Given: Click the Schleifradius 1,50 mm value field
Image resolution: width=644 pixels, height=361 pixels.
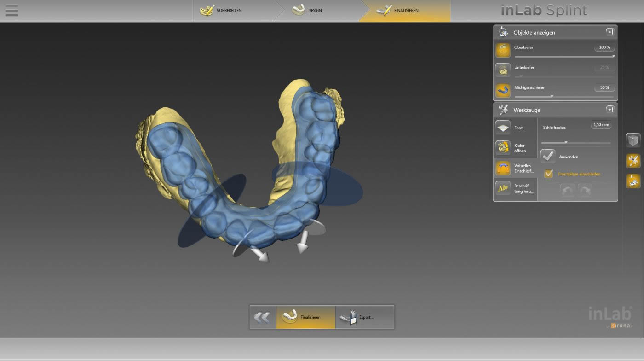Looking at the screenshot, I should [601, 125].
